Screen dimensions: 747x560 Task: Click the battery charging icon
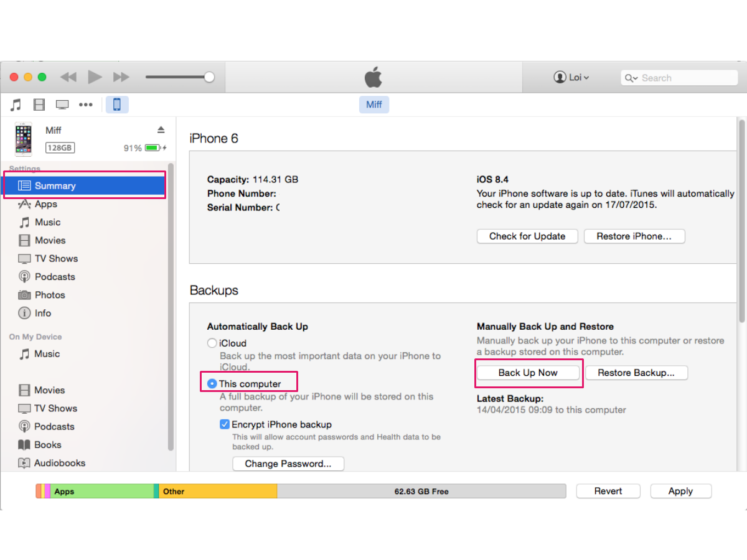point(156,148)
